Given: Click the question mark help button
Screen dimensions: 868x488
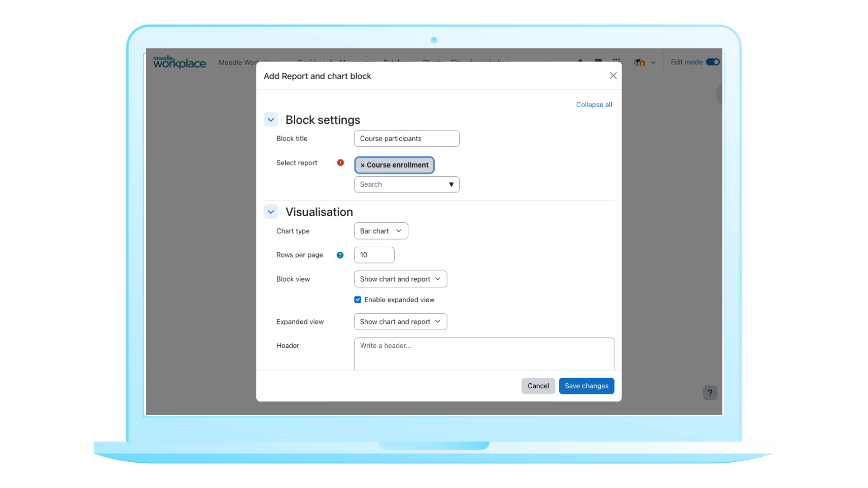Looking at the screenshot, I should (x=710, y=393).
